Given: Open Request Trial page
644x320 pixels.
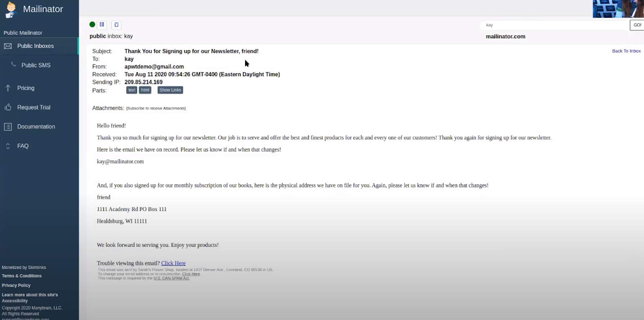Looking at the screenshot, I should 34,107.
